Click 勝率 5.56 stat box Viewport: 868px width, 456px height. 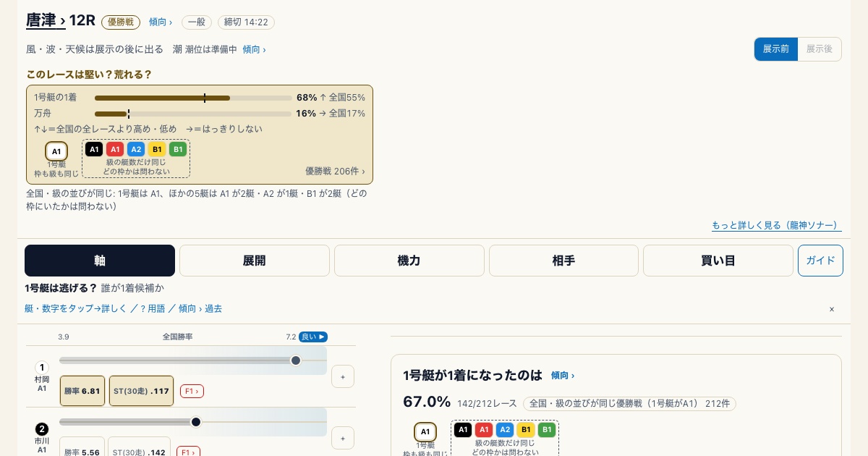tap(82, 447)
